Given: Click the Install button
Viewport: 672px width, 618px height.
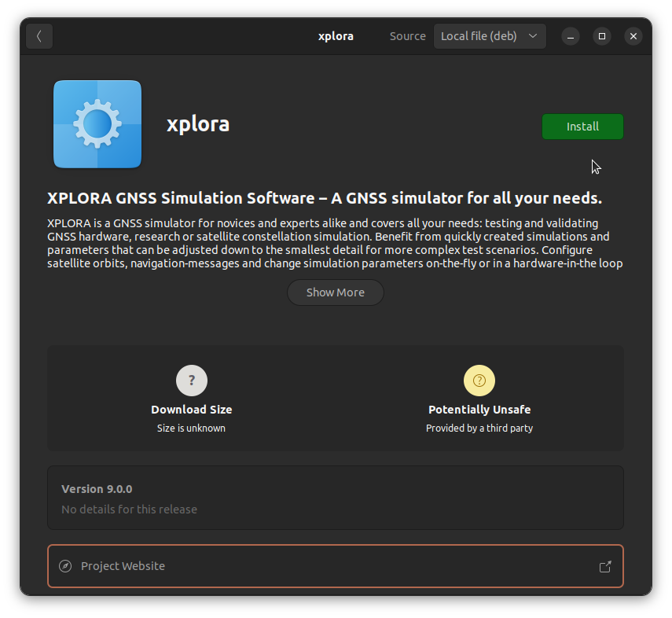Looking at the screenshot, I should (x=582, y=127).
